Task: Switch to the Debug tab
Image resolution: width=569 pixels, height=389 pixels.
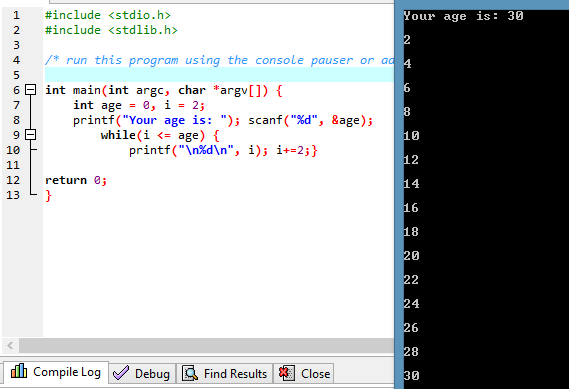Action: [142, 373]
